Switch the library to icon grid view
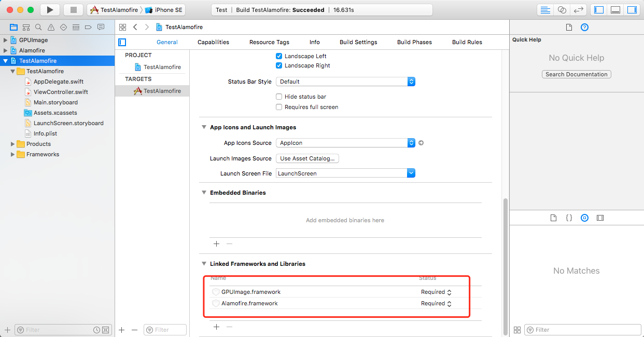This screenshot has width=644, height=337. [x=517, y=330]
